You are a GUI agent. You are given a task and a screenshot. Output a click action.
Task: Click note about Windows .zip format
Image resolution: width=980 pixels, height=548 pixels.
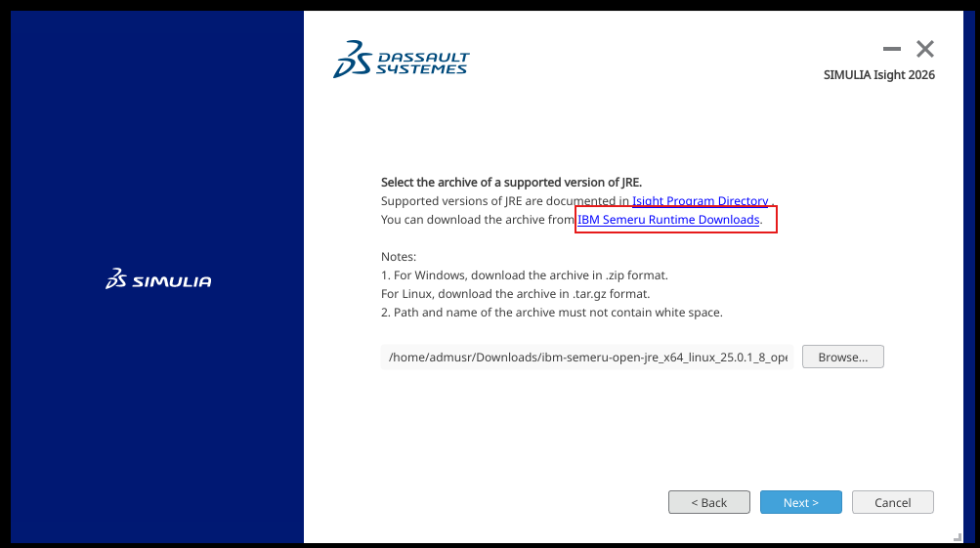click(x=525, y=275)
